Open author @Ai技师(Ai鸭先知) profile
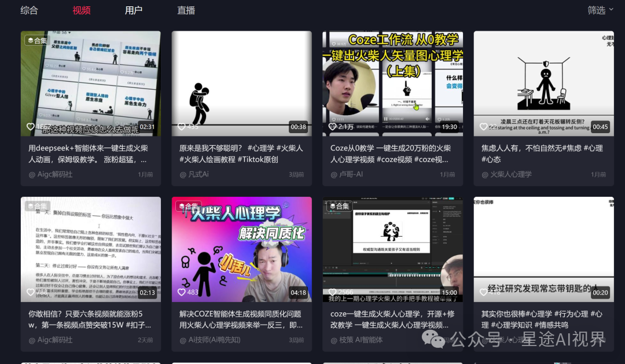Screen dimensions: 625x364 210,340
